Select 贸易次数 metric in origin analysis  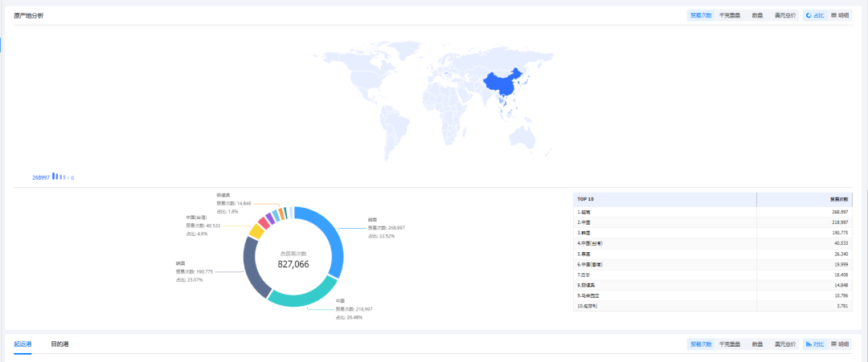[x=701, y=15]
